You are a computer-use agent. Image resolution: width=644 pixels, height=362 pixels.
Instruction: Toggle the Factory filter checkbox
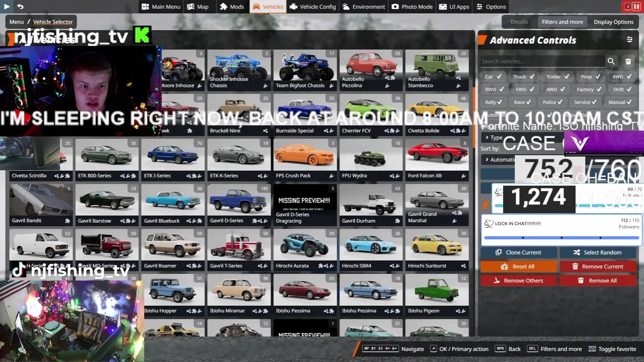589,89
